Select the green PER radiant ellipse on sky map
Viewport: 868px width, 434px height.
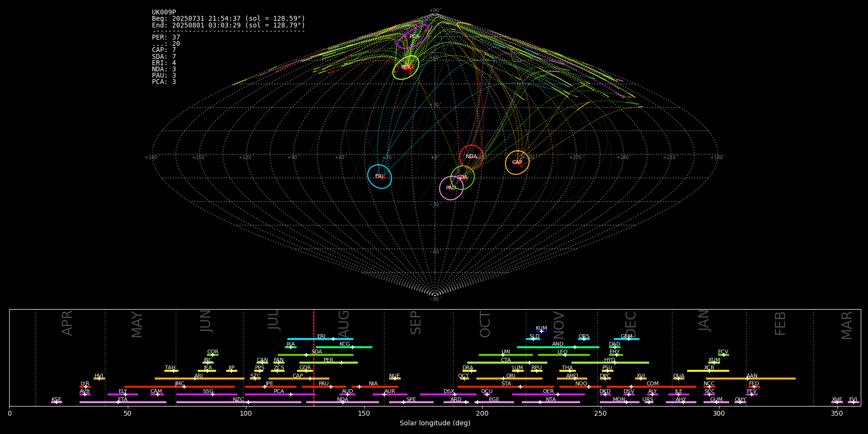[406, 67]
